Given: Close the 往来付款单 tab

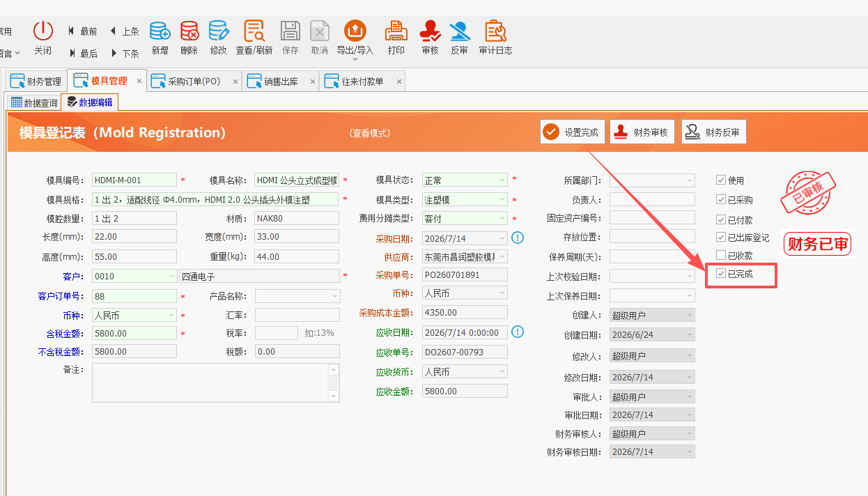Looking at the screenshot, I should click(x=399, y=82).
